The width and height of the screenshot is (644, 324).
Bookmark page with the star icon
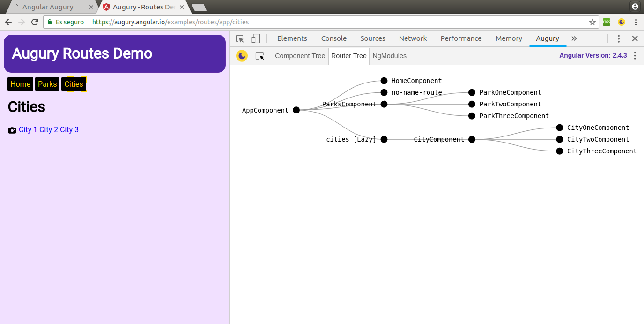coord(592,22)
